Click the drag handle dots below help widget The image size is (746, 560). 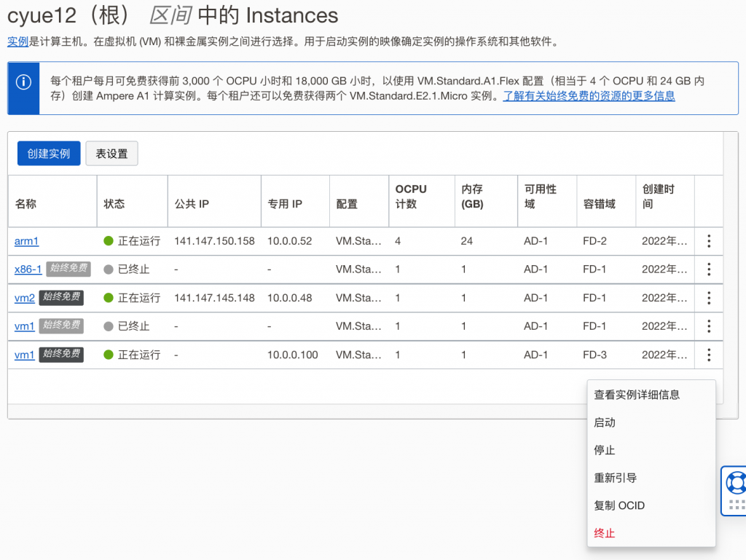pyautogui.click(x=736, y=503)
